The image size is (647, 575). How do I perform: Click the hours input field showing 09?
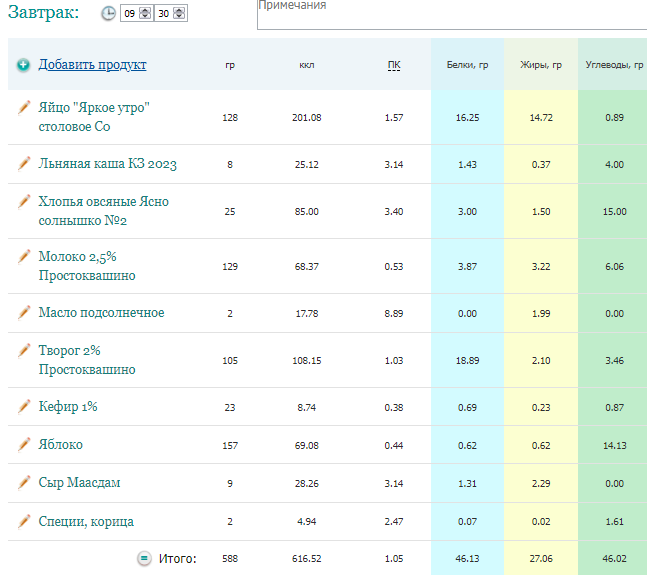[130, 13]
